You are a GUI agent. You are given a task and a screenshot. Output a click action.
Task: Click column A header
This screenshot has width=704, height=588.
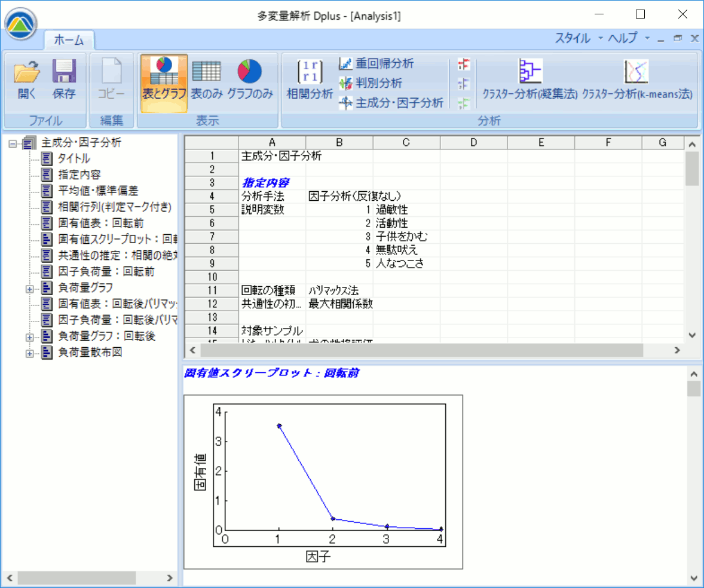pos(272,142)
